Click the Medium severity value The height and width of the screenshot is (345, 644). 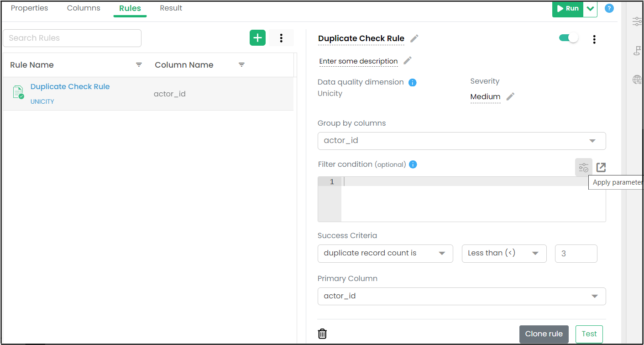click(485, 97)
